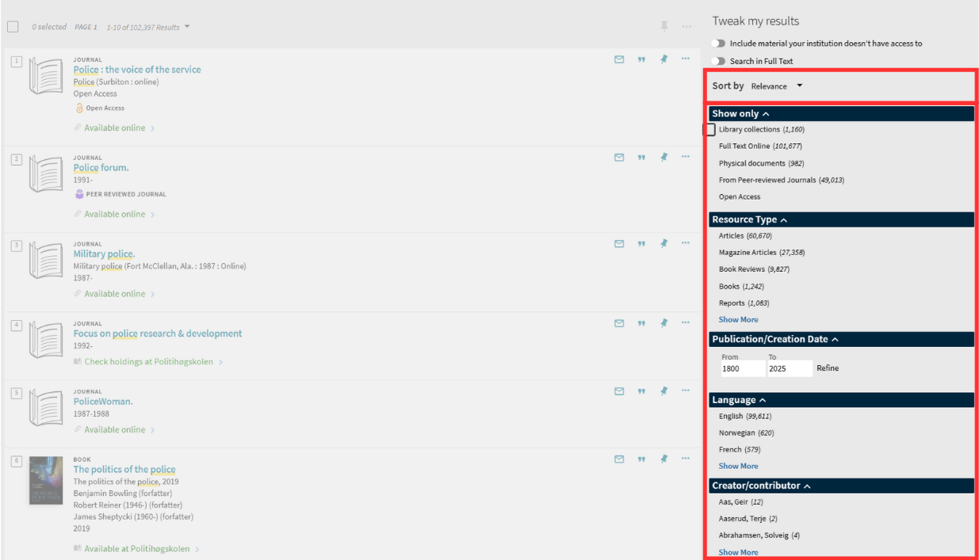Viewport: 979px width, 560px height.
Task: Open the Sort by Relevance dropdown
Action: 777,86
